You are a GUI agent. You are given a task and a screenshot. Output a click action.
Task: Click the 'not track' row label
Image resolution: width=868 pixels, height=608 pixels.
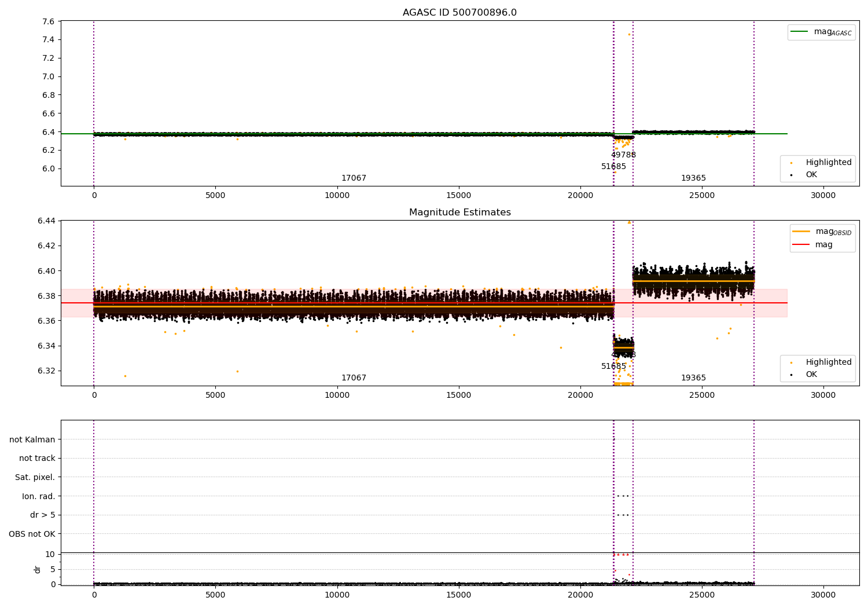[x=37, y=458]
